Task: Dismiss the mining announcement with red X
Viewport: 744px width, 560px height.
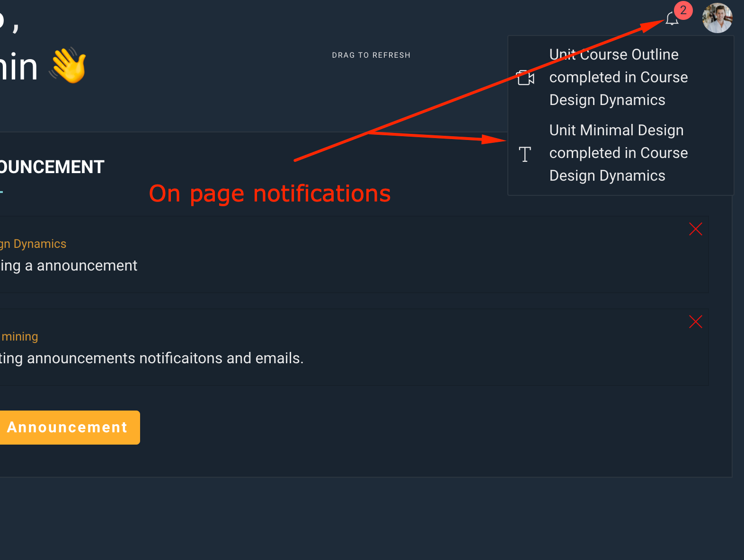Action: 695,322
